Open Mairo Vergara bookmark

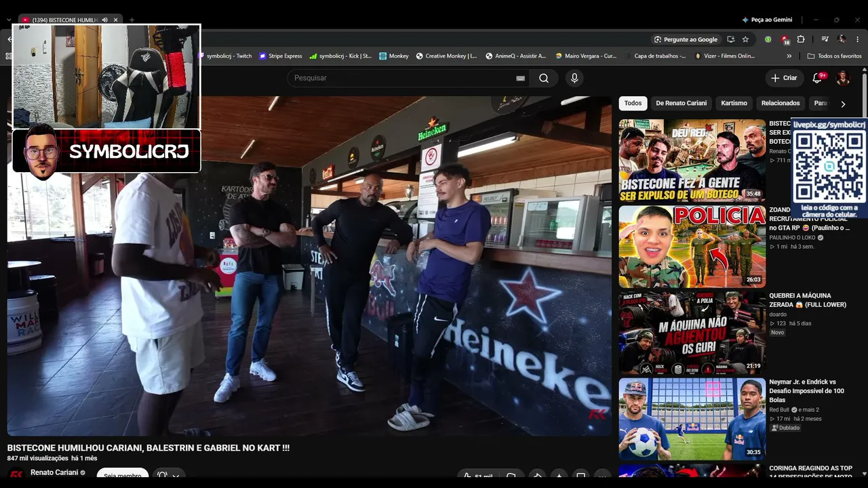pos(586,56)
